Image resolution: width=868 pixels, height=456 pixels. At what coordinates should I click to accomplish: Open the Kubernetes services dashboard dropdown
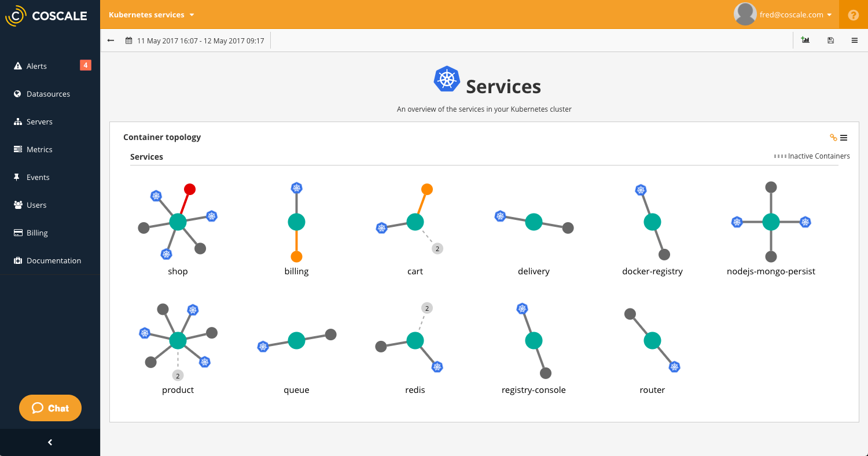click(x=151, y=14)
